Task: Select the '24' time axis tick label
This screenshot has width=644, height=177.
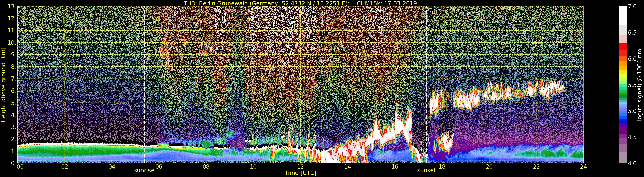Action: coord(583,167)
